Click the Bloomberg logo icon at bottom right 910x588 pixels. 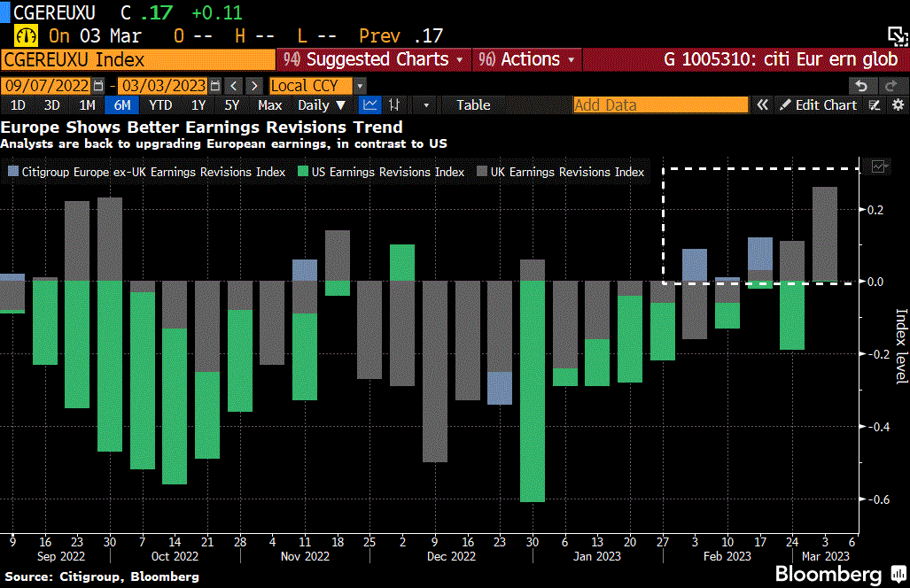(898, 574)
